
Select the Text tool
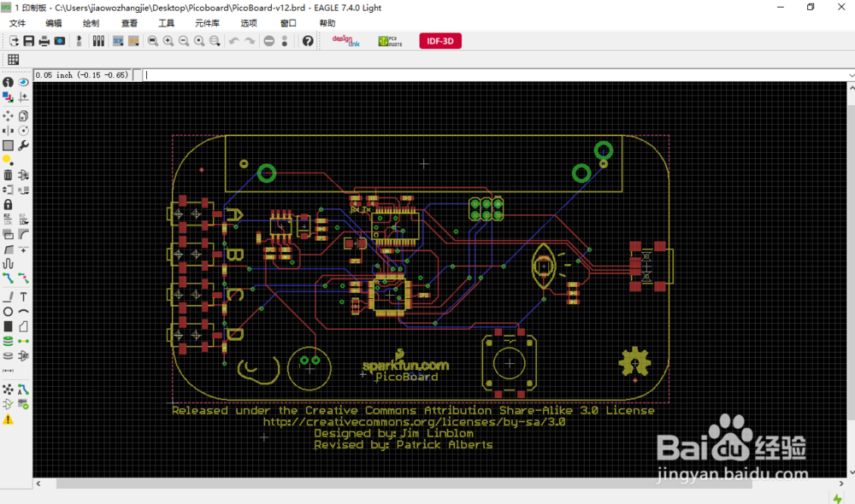coord(23,296)
